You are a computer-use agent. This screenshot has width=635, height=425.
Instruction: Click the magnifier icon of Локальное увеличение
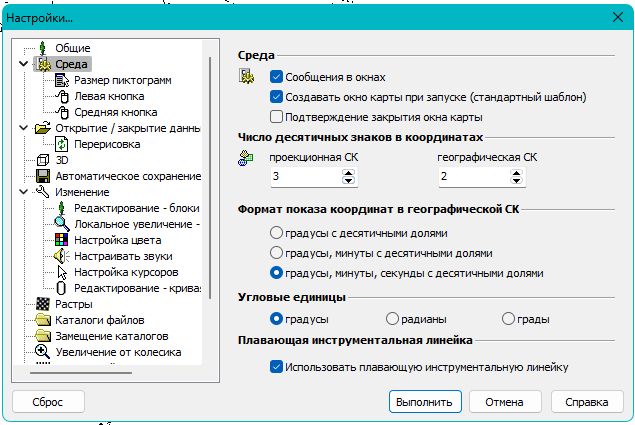click(x=62, y=224)
